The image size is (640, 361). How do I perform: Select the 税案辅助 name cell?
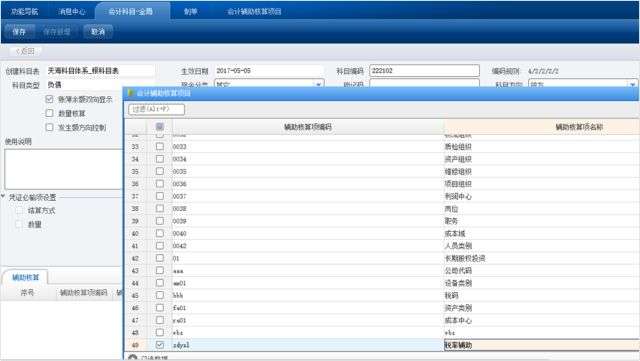point(541,345)
